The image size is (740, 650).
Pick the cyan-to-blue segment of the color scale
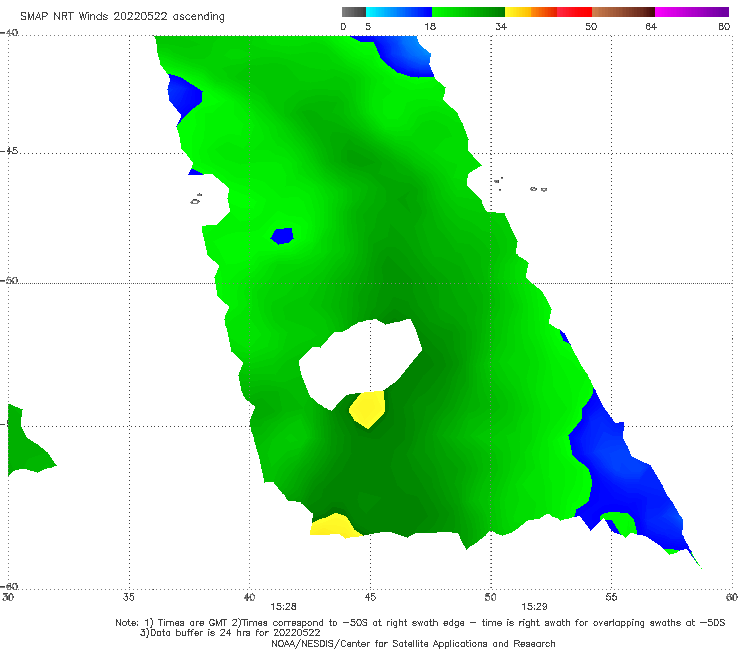399,12
